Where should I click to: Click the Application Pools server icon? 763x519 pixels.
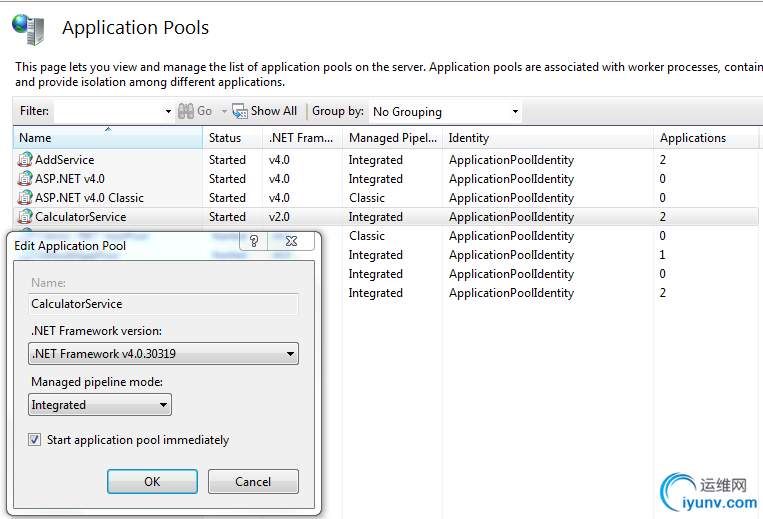tap(28, 28)
